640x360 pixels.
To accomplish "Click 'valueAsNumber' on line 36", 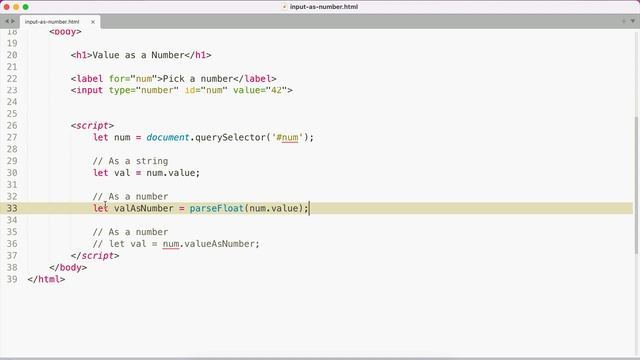I will pos(219,244).
